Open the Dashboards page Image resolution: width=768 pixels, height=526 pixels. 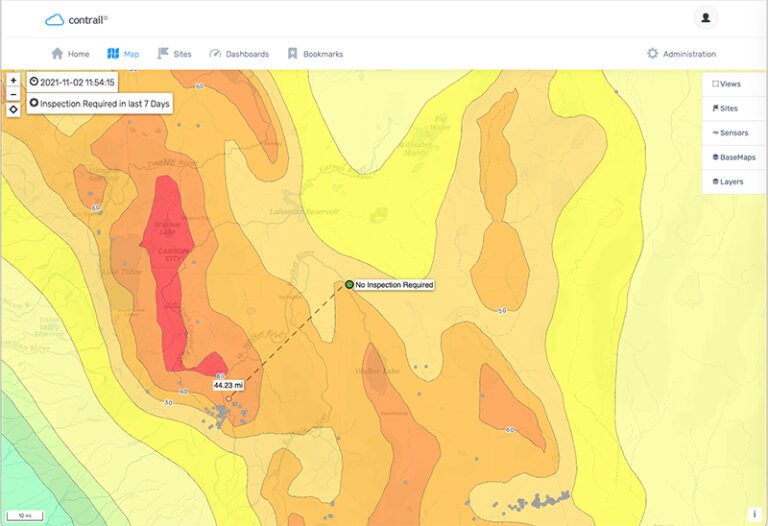238,54
